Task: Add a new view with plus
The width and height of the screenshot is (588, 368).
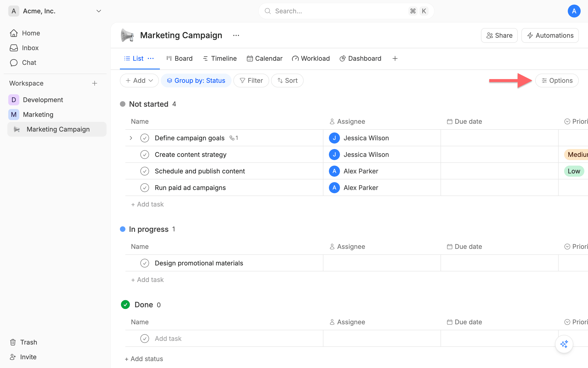Action: pyautogui.click(x=395, y=58)
